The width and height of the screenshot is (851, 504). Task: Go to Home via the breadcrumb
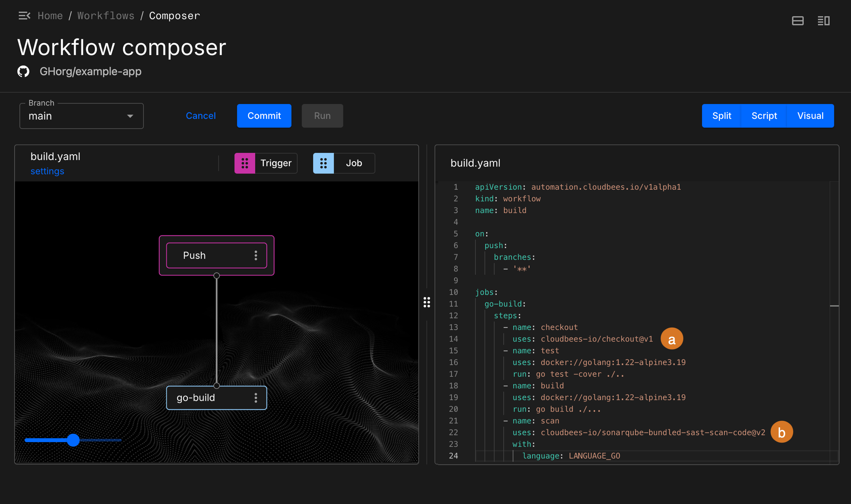tap(50, 16)
